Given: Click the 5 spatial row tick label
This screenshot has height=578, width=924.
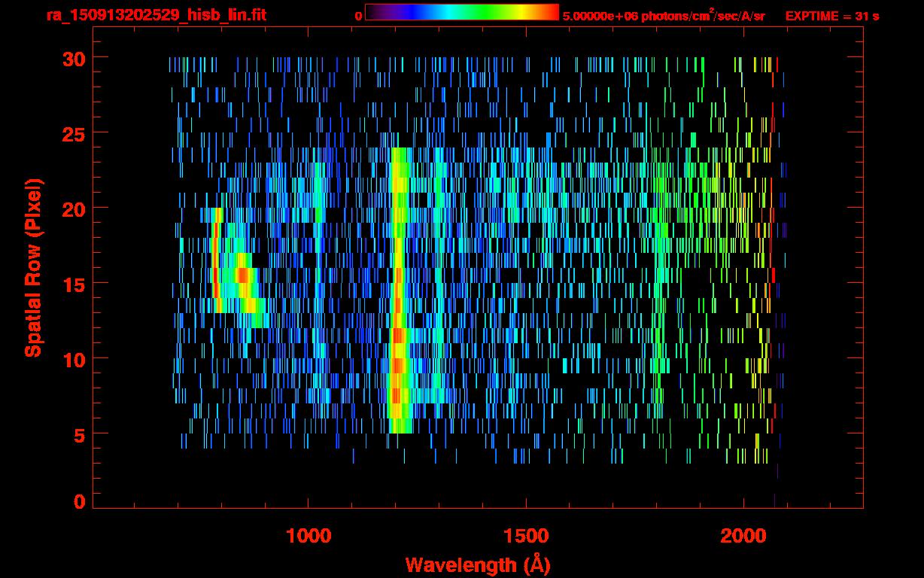Looking at the screenshot, I should click(79, 434).
